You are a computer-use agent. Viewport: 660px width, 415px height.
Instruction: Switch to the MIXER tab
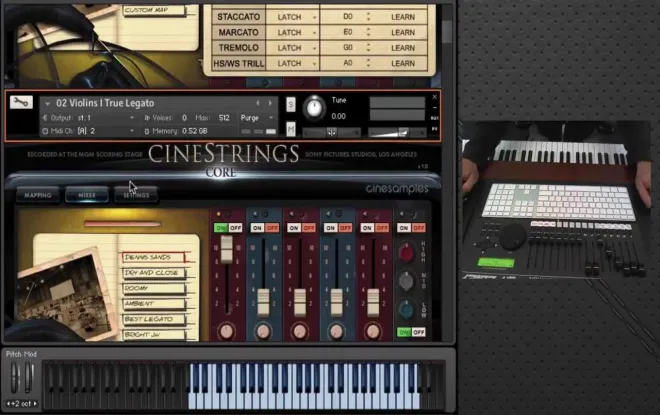pos(87,195)
